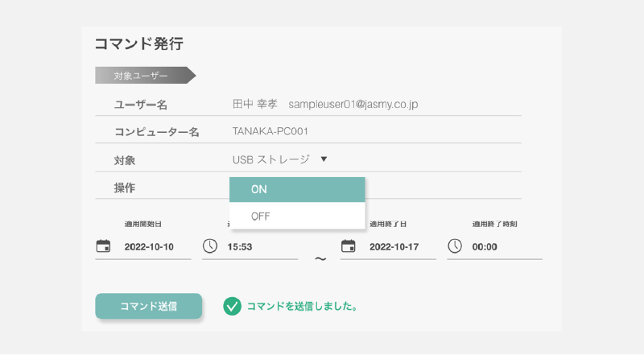Click the email sampleuser01@jasmy.co.jp

353,105
